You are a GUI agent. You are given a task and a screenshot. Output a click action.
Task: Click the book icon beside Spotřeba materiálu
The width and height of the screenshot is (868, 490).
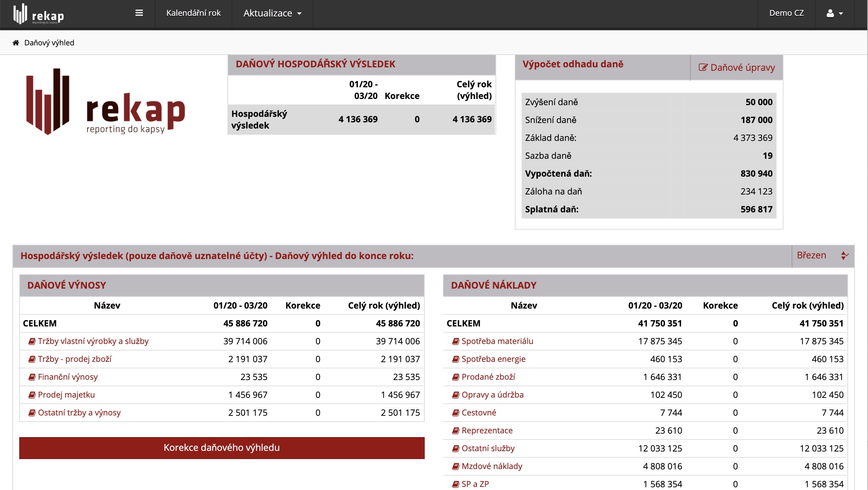click(x=456, y=341)
